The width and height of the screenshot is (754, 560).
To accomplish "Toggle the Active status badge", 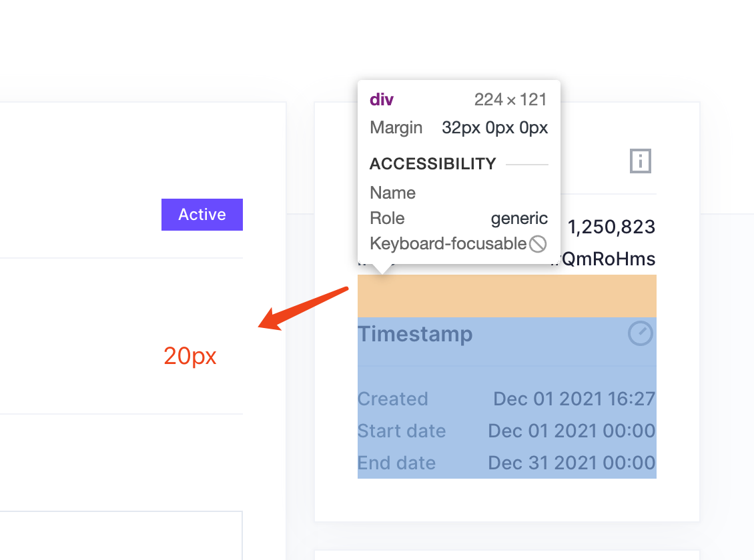I will pyautogui.click(x=202, y=214).
